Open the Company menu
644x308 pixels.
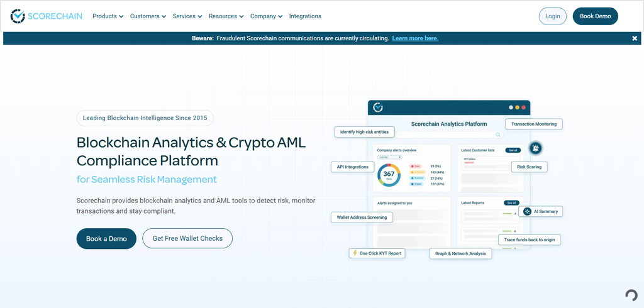(266, 16)
